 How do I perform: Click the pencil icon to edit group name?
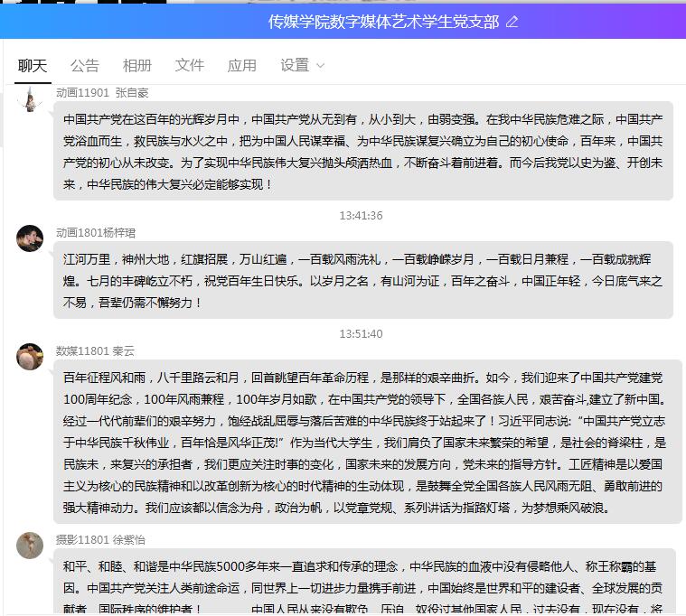click(x=512, y=22)
